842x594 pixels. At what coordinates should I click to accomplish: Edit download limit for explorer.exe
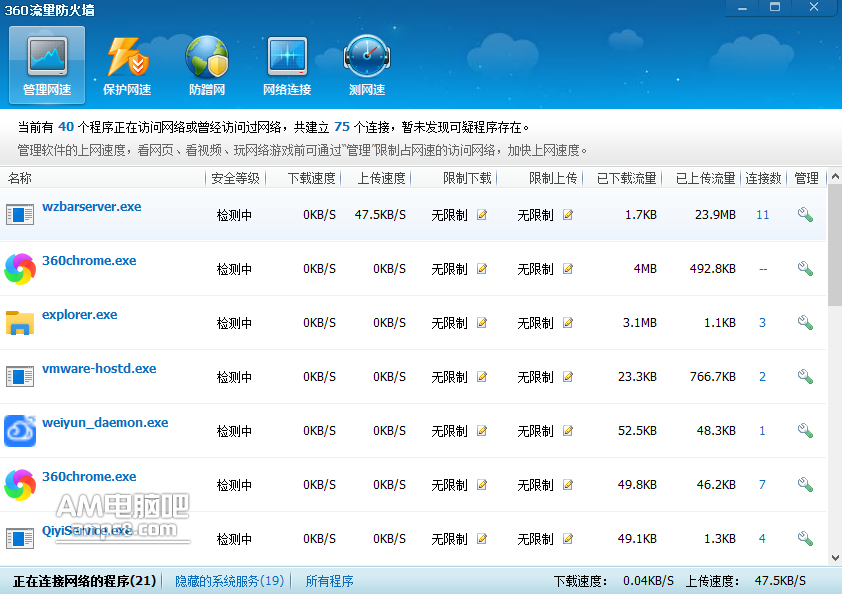(x=482, y=323)
